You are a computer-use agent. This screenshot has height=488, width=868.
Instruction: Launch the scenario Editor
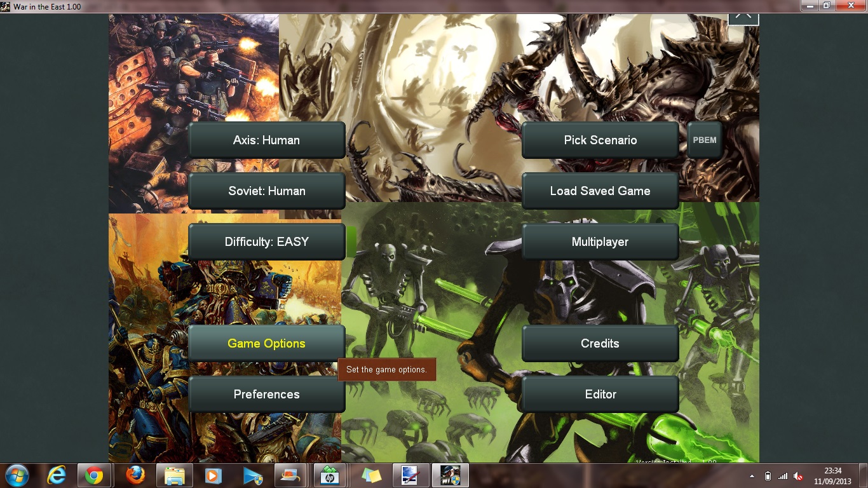pos(600,394)
